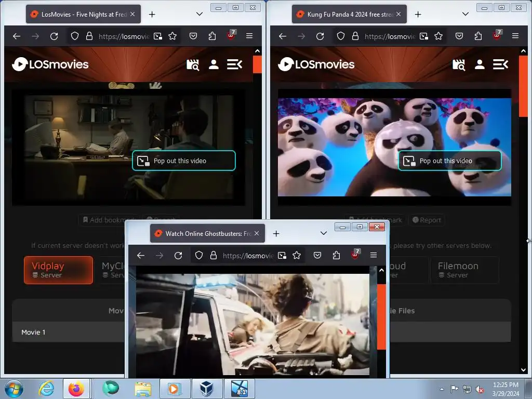Select the Watch Online Ghostbusters tab
This screenshot has width=532, height=399.
[207, 233]
